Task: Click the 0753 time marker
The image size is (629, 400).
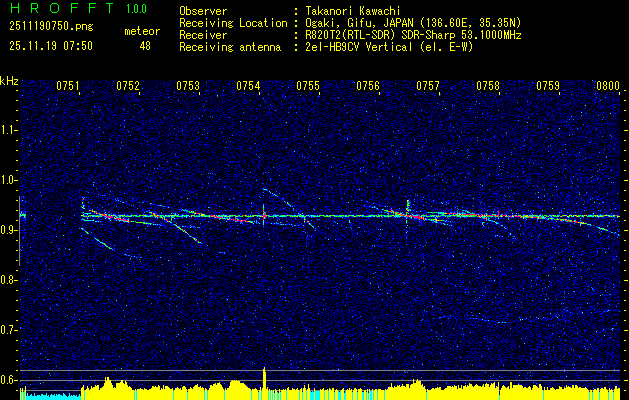Action: pos(188,86)
